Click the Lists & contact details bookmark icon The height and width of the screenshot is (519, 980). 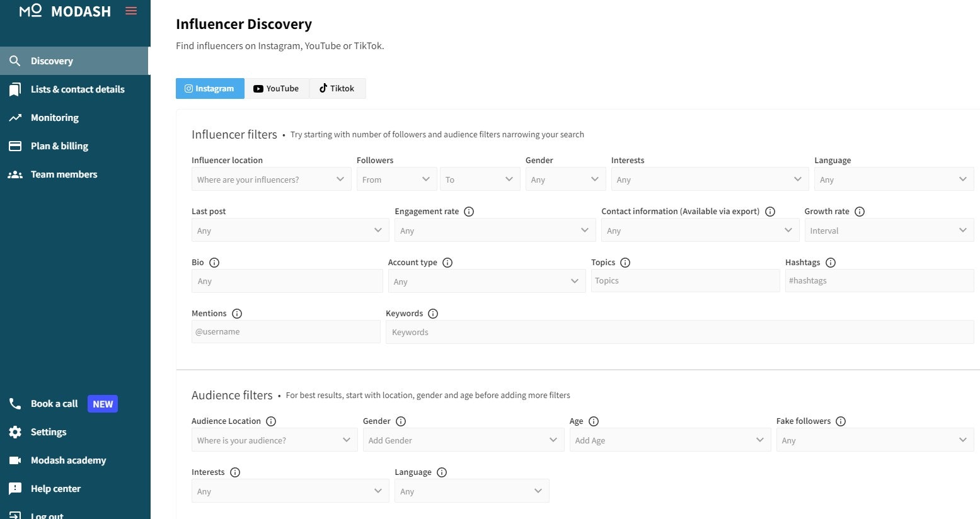(x=16, y=89)
